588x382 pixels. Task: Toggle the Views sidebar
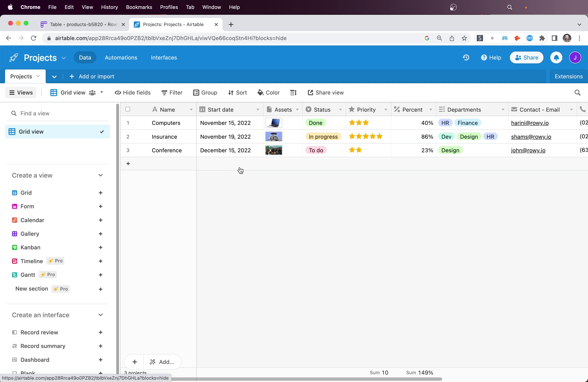(x=21, y=93)
